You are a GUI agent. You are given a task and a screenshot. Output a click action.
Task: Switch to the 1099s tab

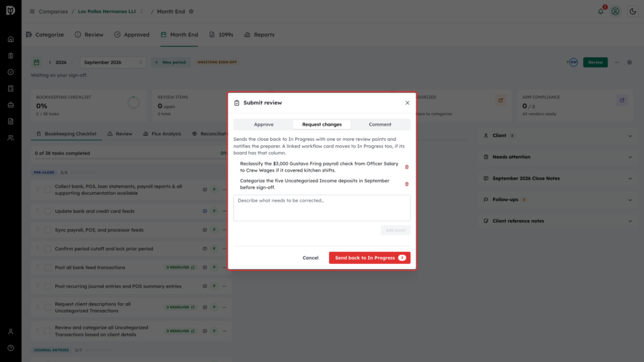coord(221,35)
